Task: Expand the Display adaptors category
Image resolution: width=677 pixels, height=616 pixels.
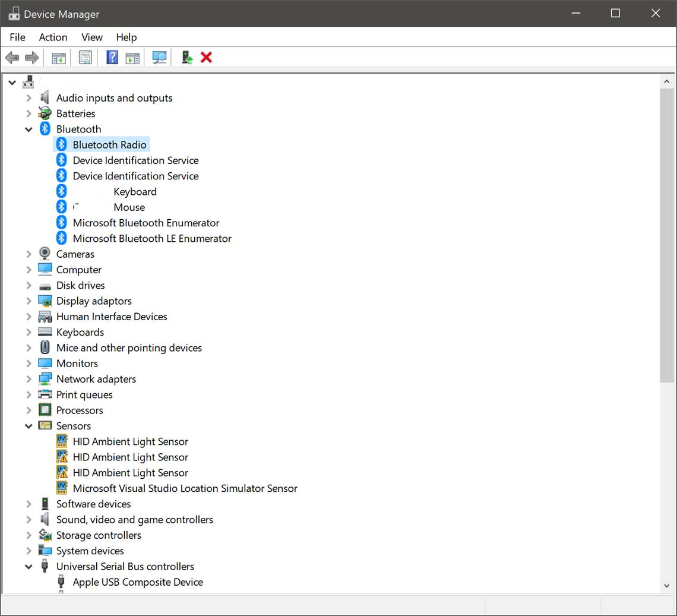Action: tap(29, 301)
